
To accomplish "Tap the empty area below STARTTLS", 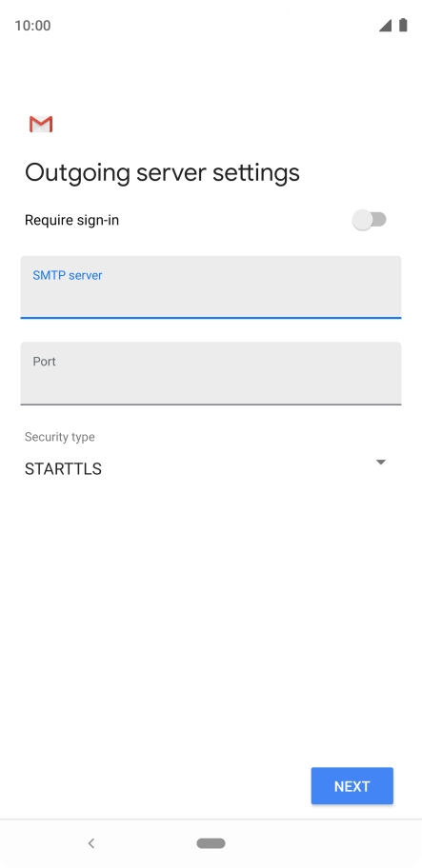I will pos(211,609).
